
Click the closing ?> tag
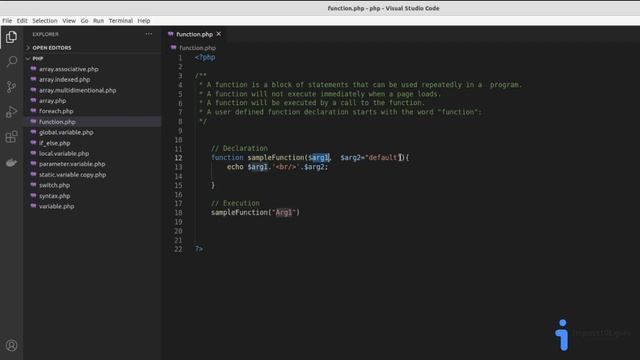tap(199, 249)
